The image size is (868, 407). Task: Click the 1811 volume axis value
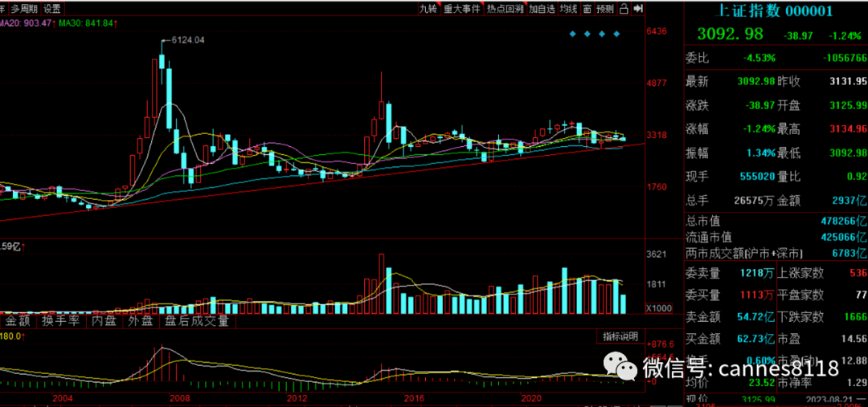[657, 284]
